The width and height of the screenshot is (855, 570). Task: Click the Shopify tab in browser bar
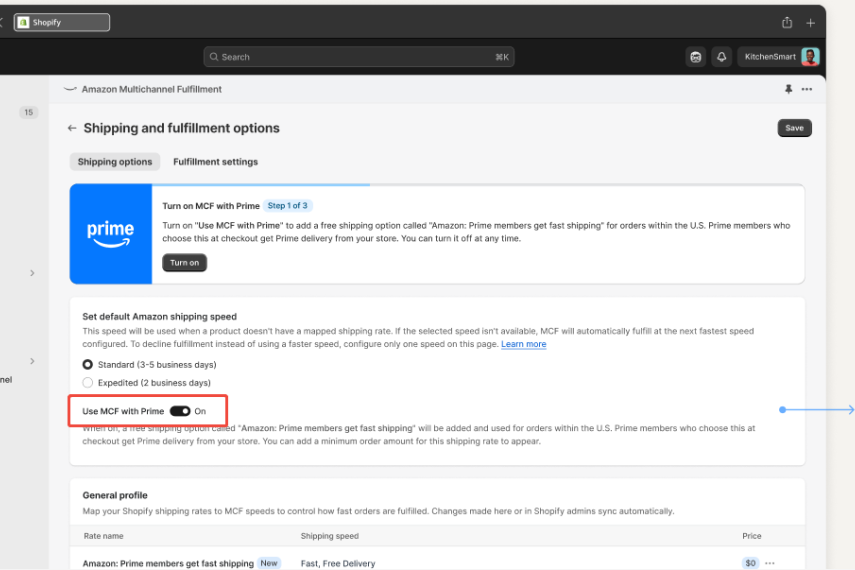(x=62, y=22)
